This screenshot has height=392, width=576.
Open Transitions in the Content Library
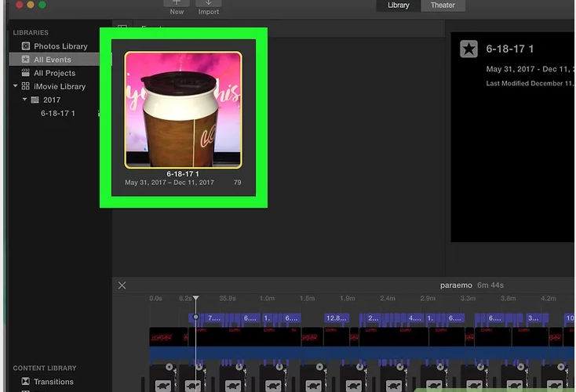47,382
